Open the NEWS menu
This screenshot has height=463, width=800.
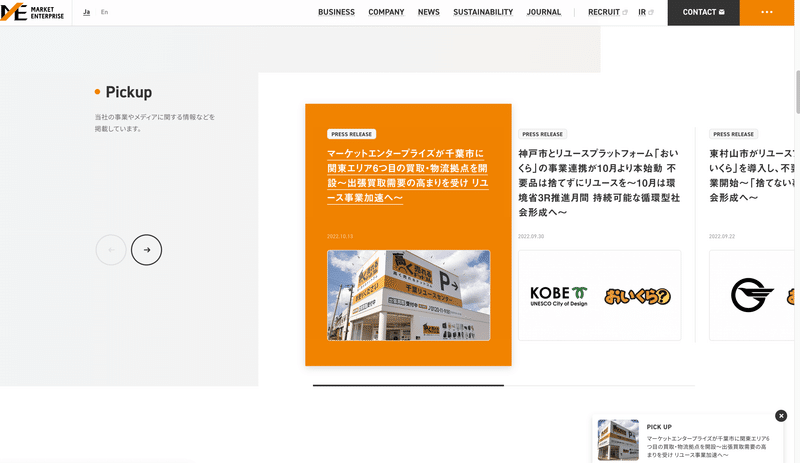click(429, 12)
